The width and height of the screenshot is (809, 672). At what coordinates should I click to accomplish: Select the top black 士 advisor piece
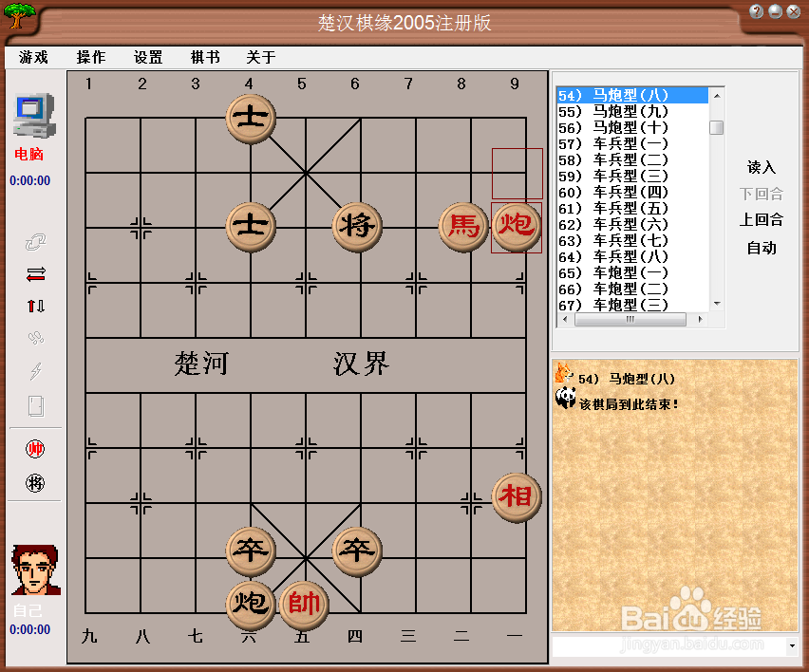251,120
